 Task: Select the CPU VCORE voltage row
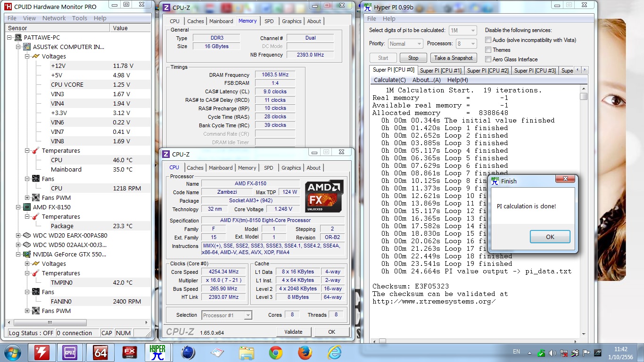100,85
